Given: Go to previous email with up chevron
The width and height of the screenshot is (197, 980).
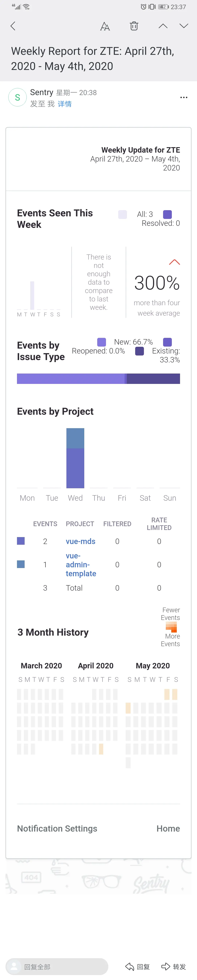Looking at the screenshot, I should point(163,26).
